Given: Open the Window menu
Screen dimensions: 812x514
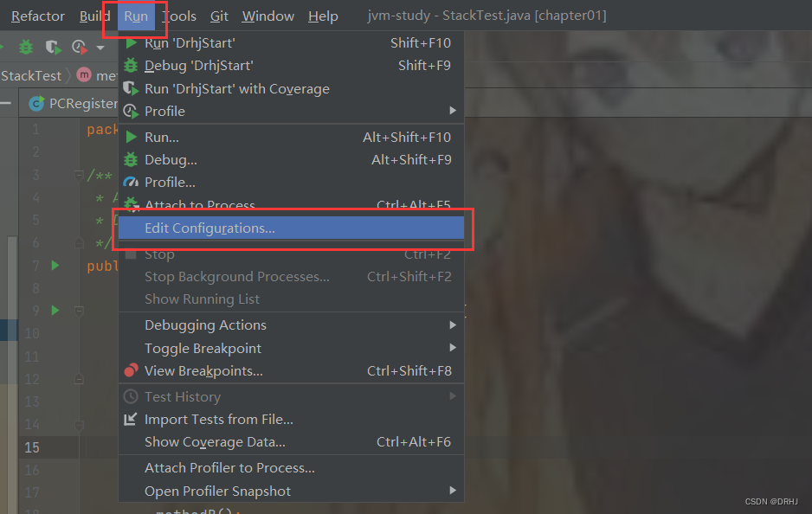Looking at the screenshot, I should pos(267,16).
